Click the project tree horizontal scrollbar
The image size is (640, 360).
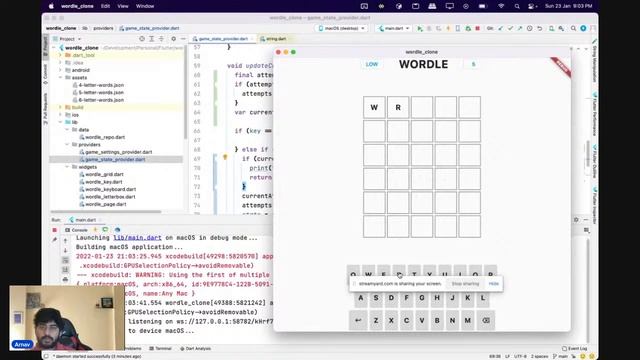(x=106, y=211)
